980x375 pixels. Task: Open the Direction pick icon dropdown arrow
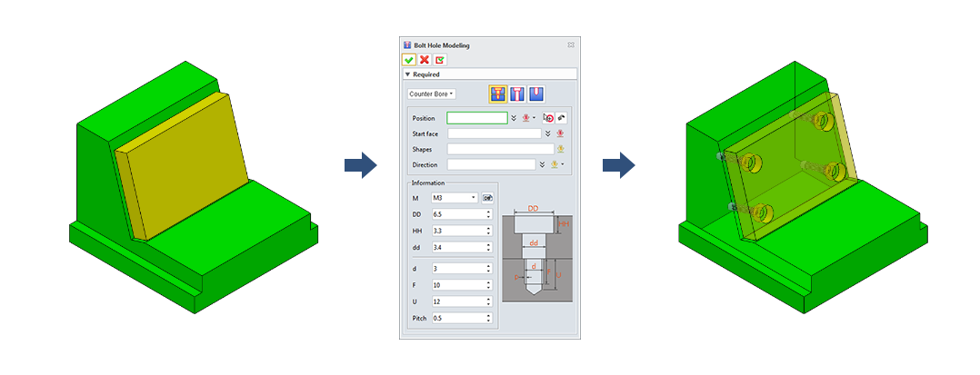tap(563, 164)
